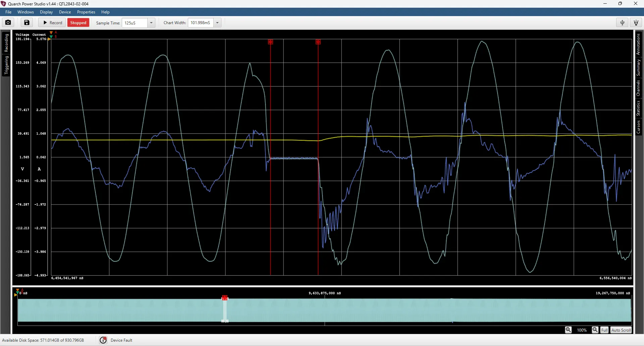Click the flashlight identify-device icon

636,22
